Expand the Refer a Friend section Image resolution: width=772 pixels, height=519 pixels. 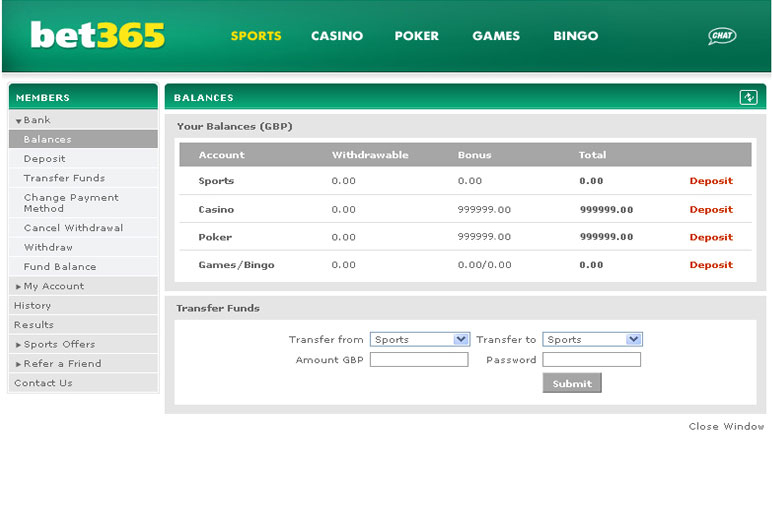coord(83,363)
